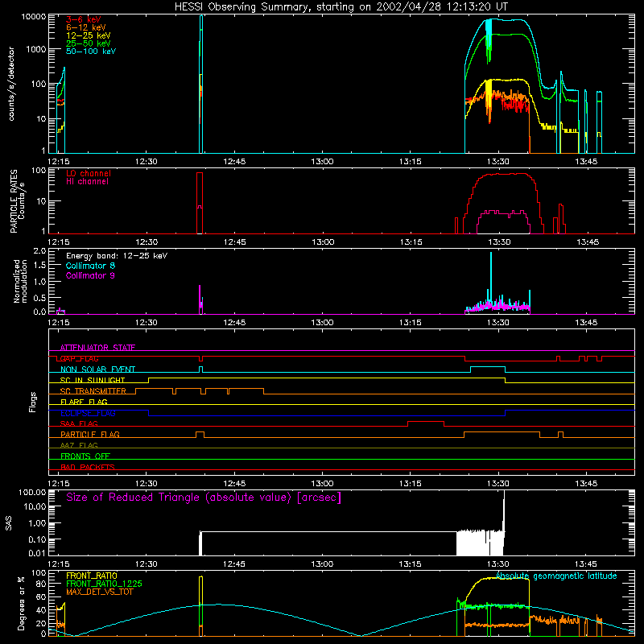This screenshot has height=644, width=644.
Task: Click the "PARTICLE RATES" axis title
Action: pyautogui.click(x=14, y=200)
